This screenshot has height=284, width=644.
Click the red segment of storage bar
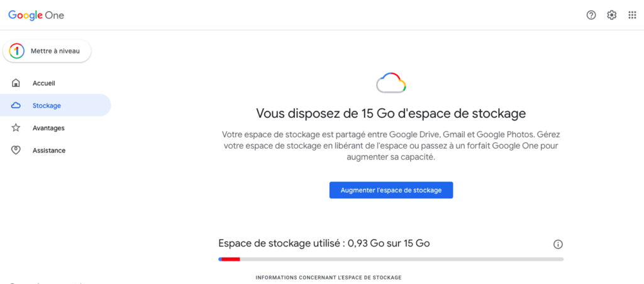pyautogui.click(x=231, y=259)
